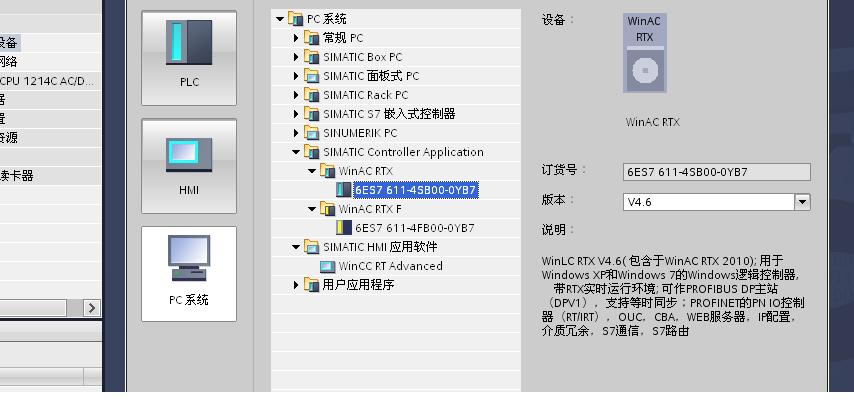The height and width of the screenshot is (400, 854).
Task: Select the HMI device category button
Action: click(189, 166)
